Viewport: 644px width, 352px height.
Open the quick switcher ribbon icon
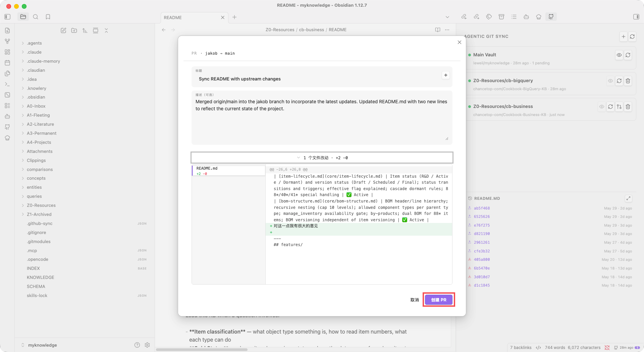7,31
